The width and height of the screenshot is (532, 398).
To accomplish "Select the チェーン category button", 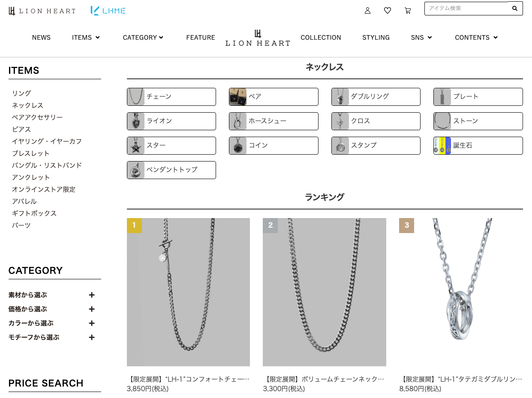I will click(x=171, y=97).
